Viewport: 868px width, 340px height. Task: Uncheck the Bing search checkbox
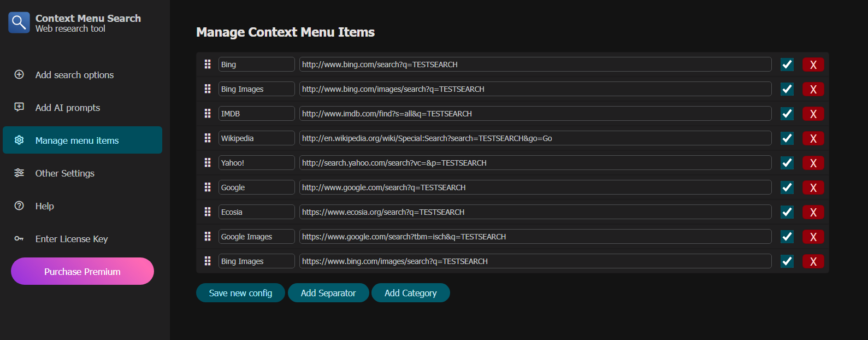pyautogui.click(x=787, y=65)
